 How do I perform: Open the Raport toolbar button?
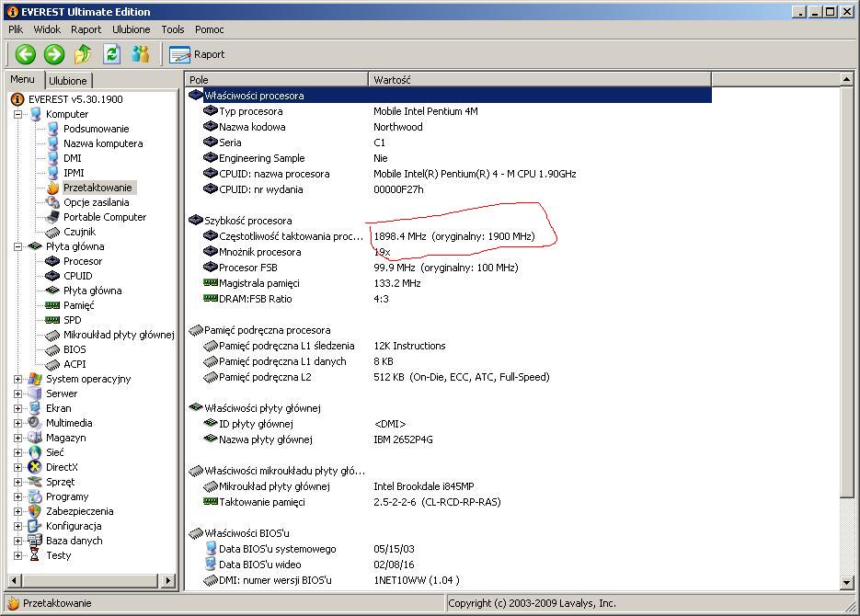point(197,54)
